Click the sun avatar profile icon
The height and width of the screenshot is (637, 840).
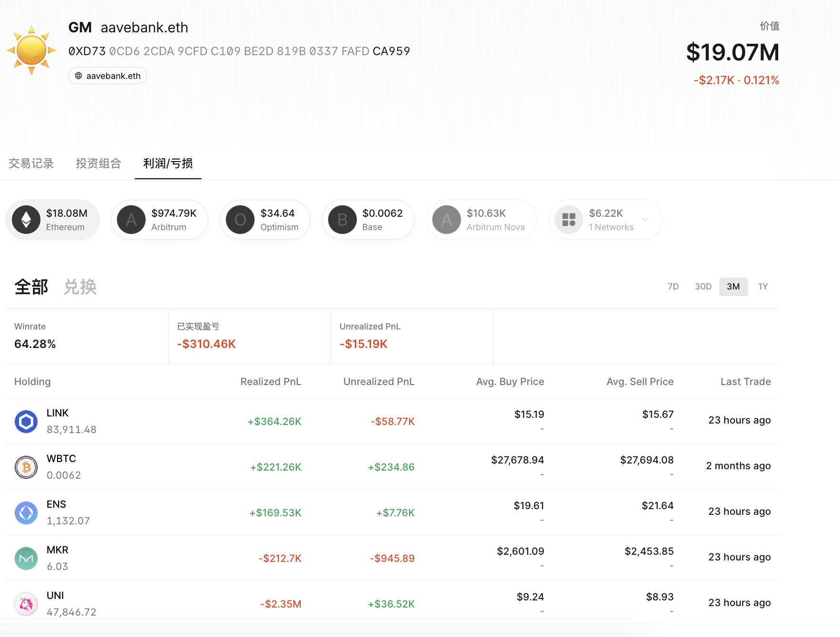point(31,50)
